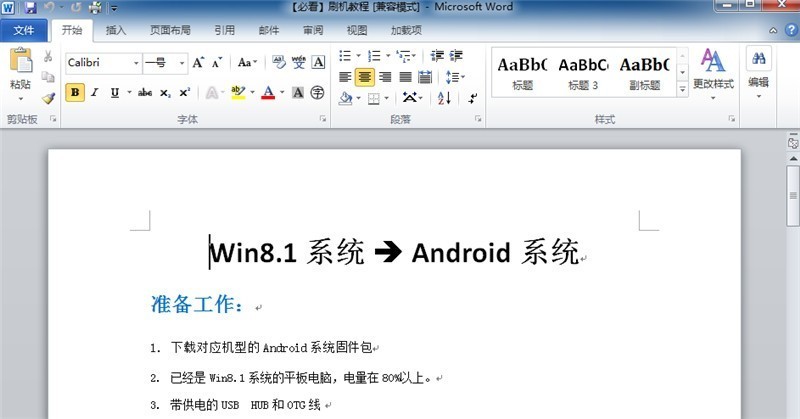This screenshot has width=800, height=419.
Task: Click the Save icon in quick access toolbar
Action: pyautogui.click(x=30, y=7)
